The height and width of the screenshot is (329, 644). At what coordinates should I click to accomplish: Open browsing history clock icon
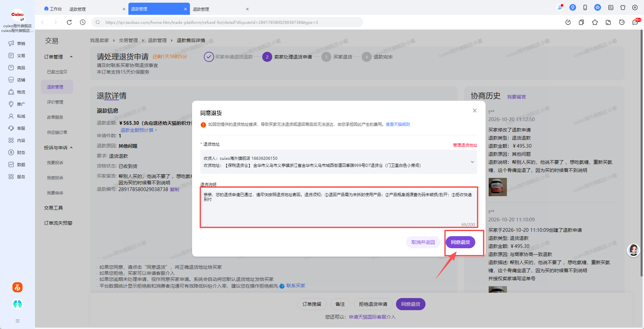pos(83,22)
